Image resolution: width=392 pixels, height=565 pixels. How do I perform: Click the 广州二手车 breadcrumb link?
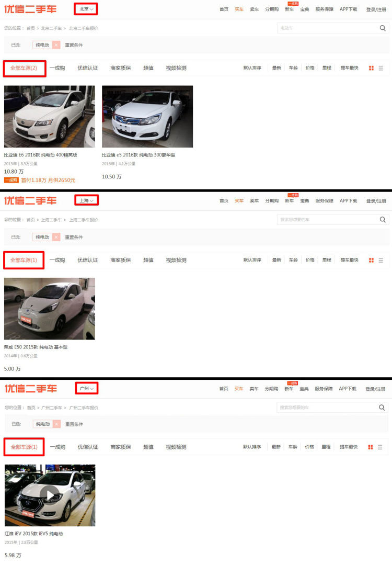[x=51, y=408]
